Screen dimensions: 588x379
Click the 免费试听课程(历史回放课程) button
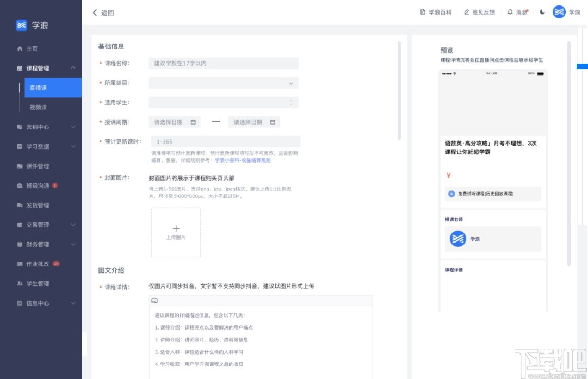click(493, 194)
